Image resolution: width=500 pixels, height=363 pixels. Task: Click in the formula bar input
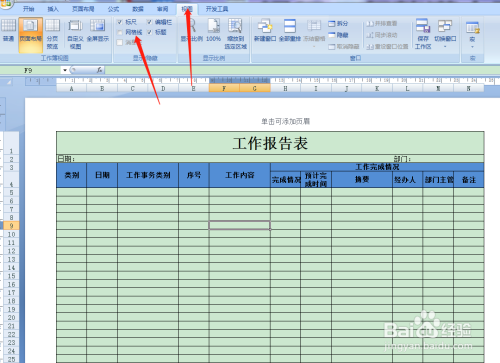coord(302,70)
